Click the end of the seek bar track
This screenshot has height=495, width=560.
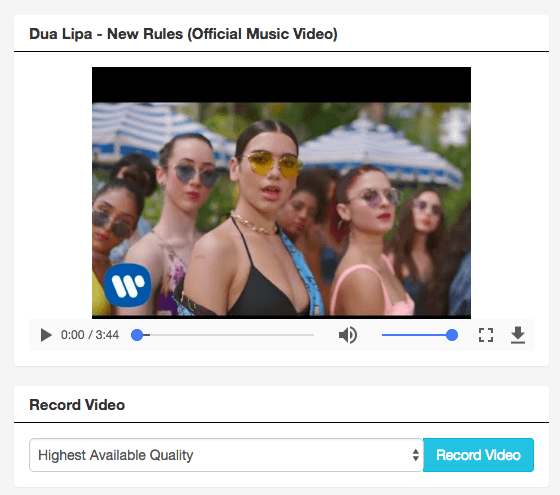pos(313,335)
